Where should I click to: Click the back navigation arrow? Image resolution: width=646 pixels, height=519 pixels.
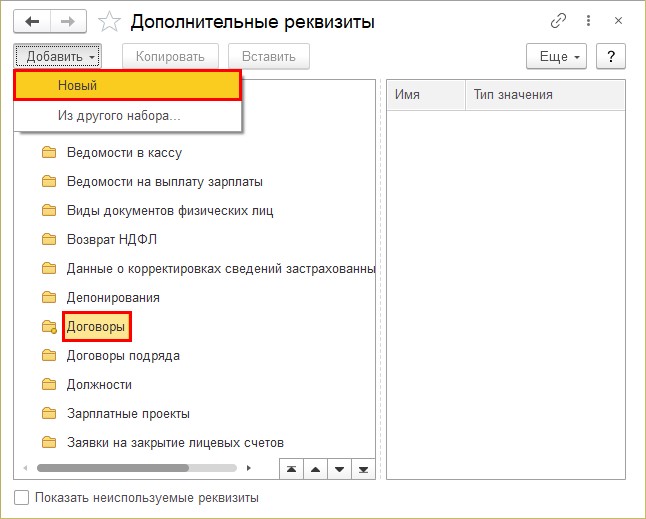click(32, 21)
